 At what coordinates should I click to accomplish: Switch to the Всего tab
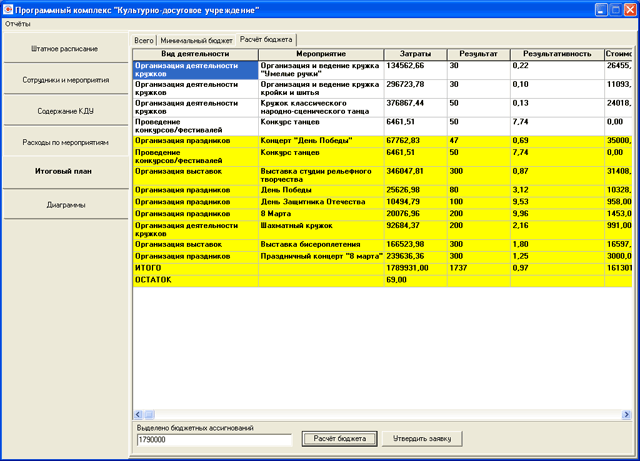[x=144, y=40]
